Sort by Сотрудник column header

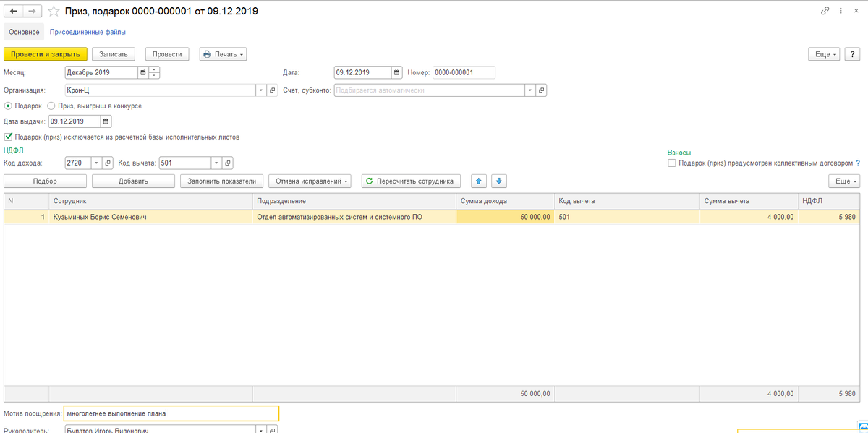pos(150,200)
